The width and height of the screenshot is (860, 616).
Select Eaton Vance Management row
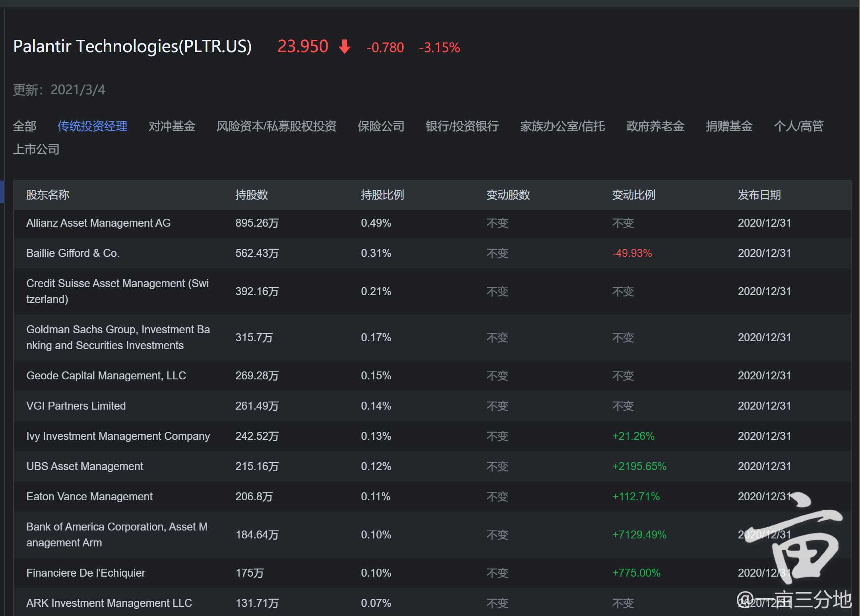(433, 497)
